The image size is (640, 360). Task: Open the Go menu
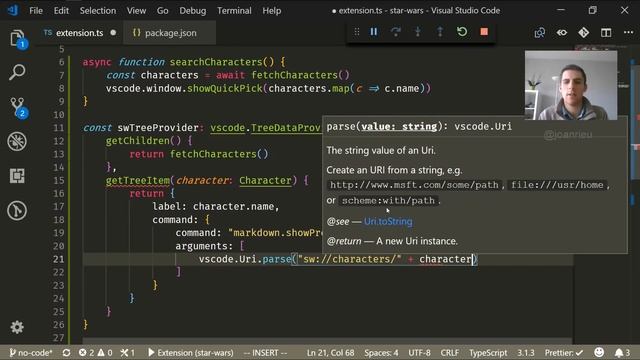[x=162, y=11]
